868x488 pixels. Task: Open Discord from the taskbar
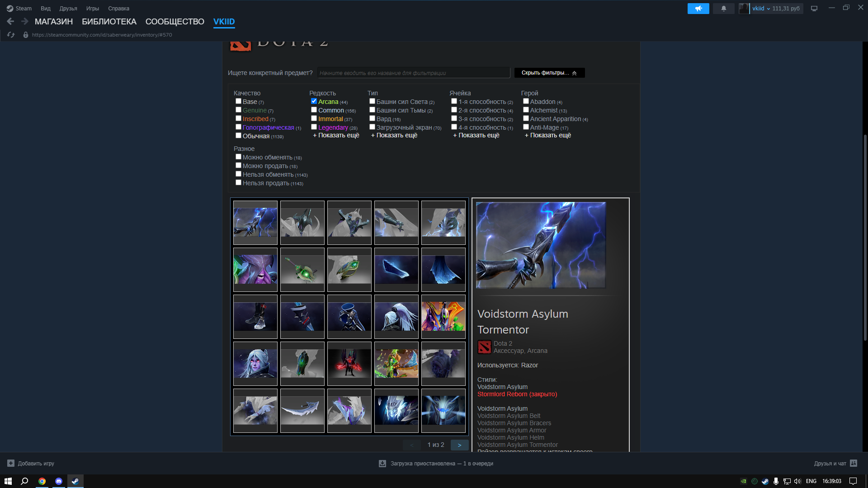pyautogui.click(x=59, y=481)
